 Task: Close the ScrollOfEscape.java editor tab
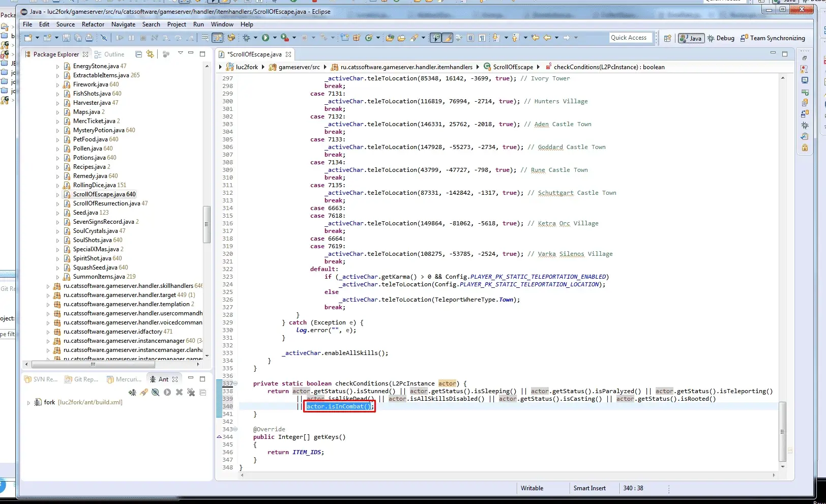[288, 54]
